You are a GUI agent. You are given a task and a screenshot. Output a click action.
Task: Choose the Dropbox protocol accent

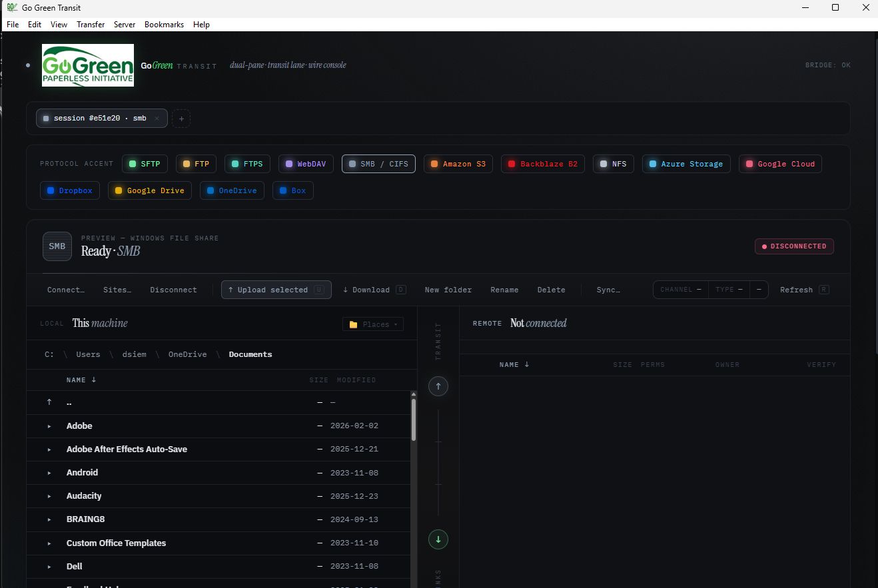pos(70,190)
